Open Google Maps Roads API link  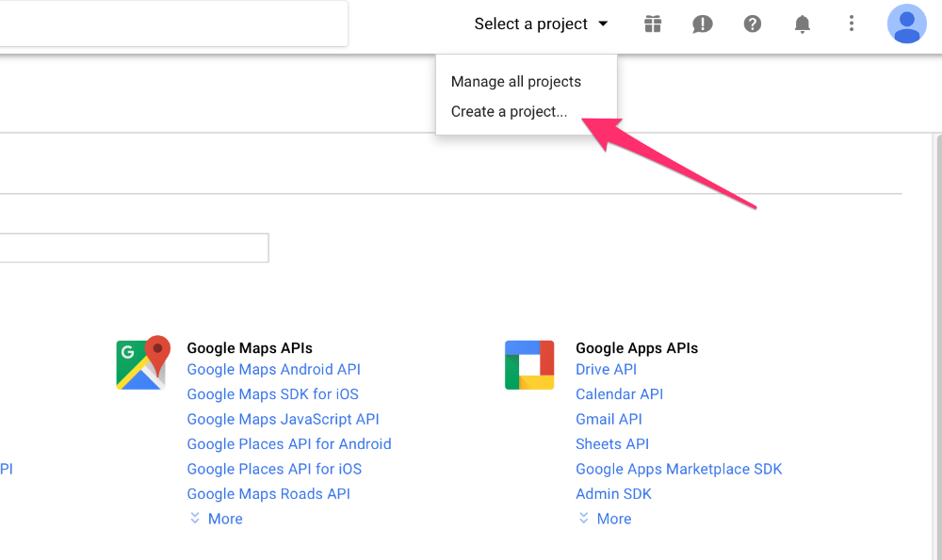pyautogui.click(x=268, y=494)
